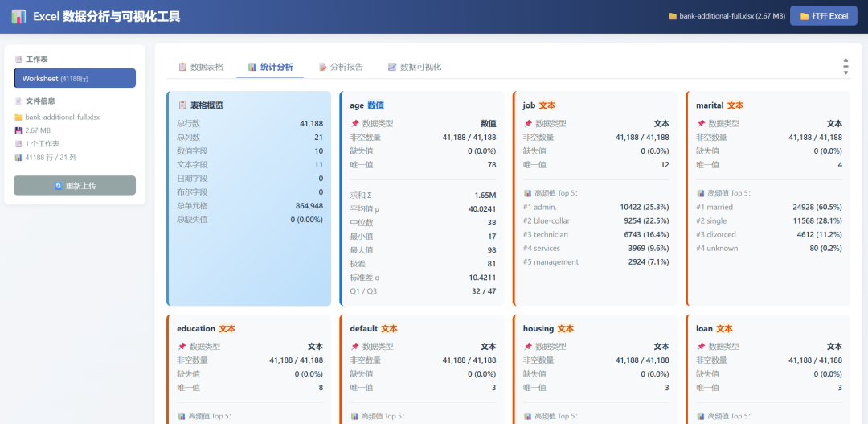The image size is (868, 424).
Task: Open the 分析报告 tab
Action: [341, 67]
